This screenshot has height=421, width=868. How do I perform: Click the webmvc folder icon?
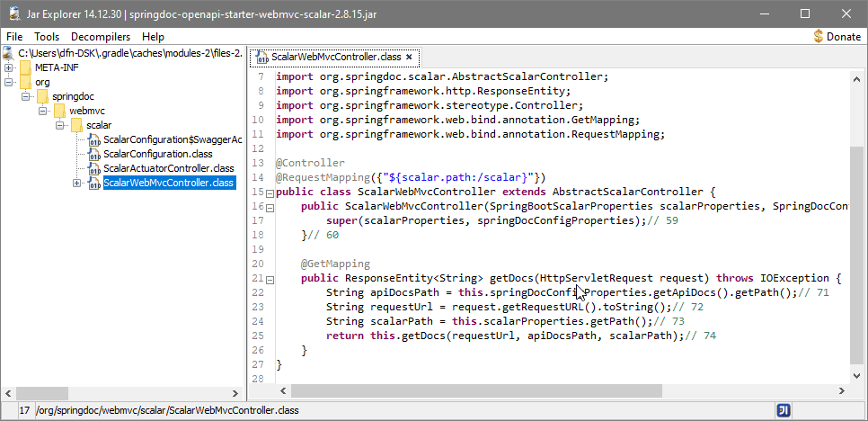coord(60,111)
